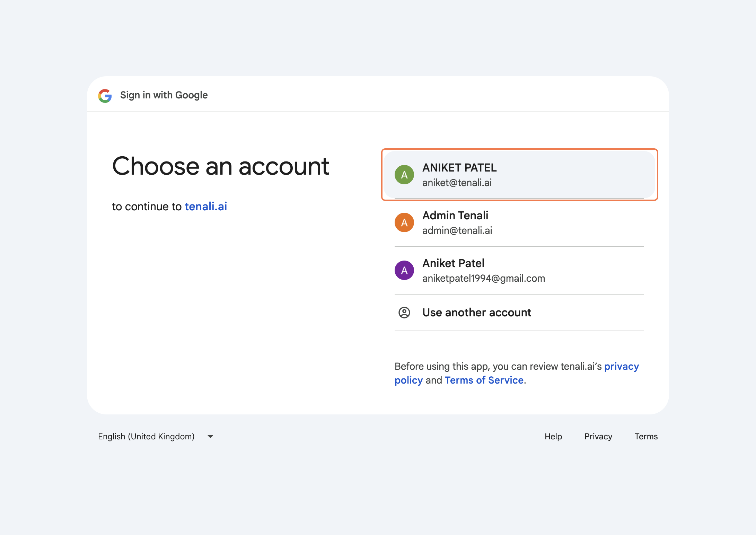
Task: Click Terms in the footer
Action: pyautogui.click(x=646, y=437)
